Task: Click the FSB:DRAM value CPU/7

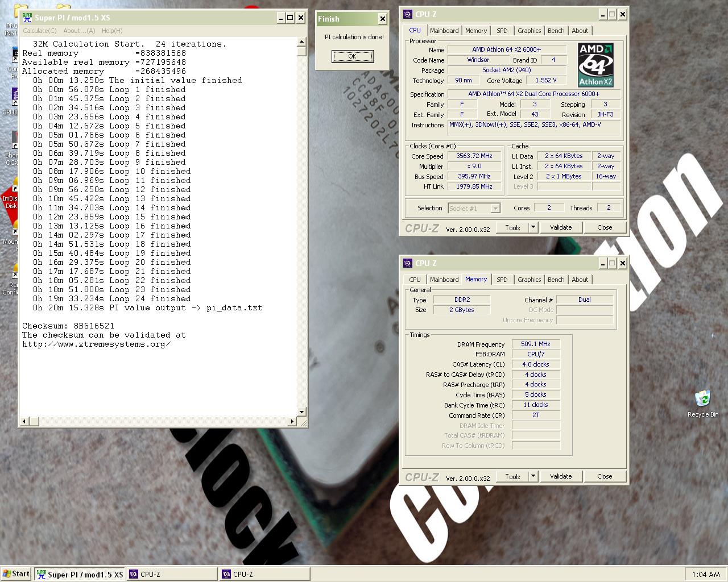Action: pos(536,354)
